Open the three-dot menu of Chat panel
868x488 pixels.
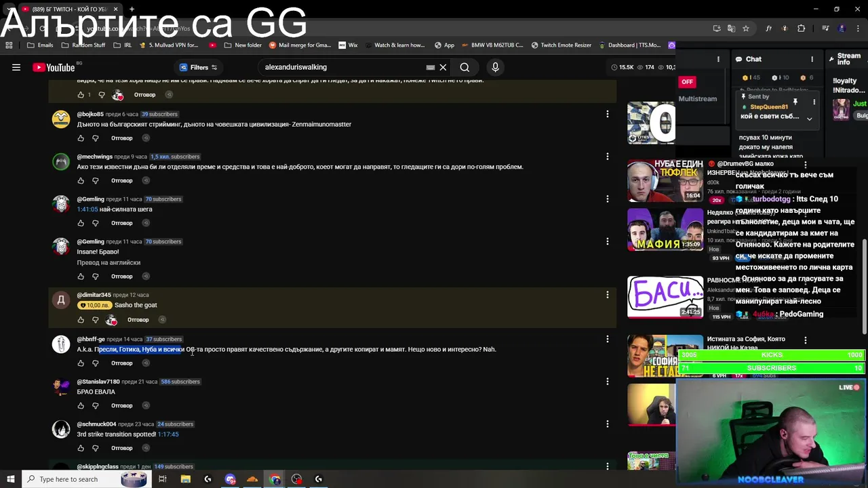(x=812, y=59)
